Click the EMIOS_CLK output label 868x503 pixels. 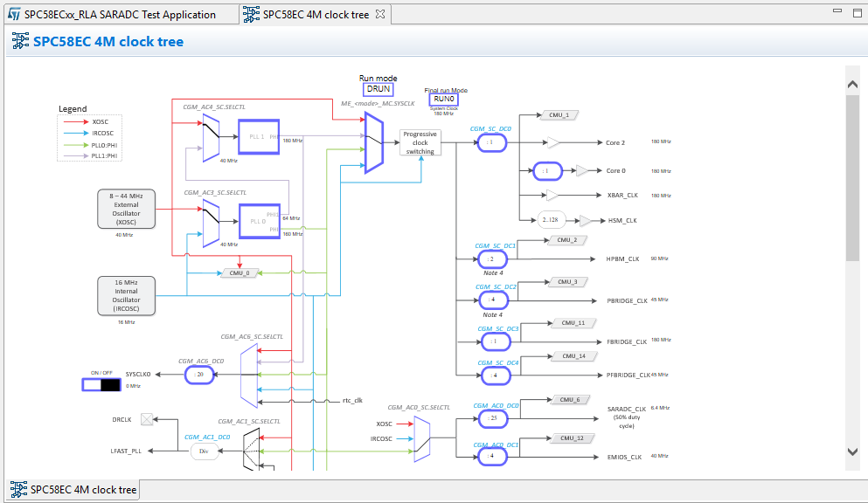[x=624, y=457]
